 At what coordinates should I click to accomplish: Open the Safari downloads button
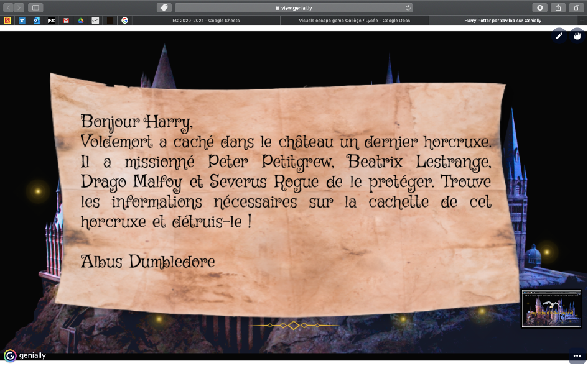(x=539, y=7)
